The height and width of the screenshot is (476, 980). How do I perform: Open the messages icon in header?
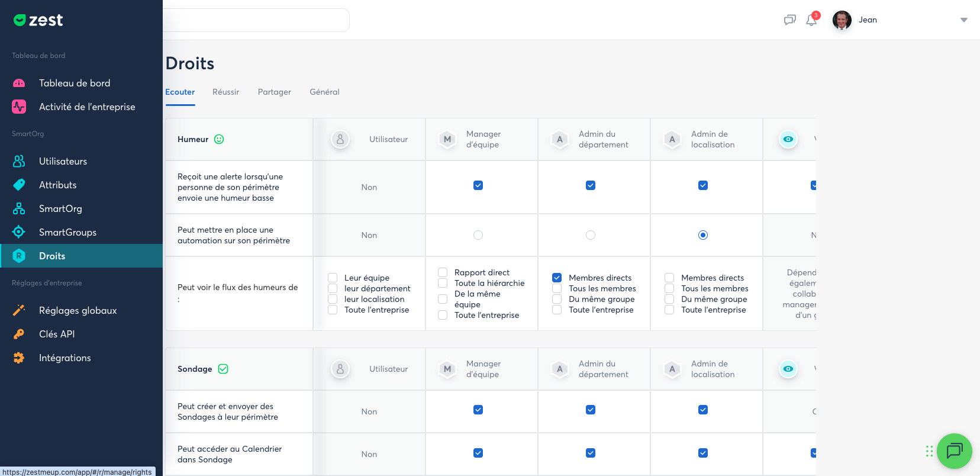(789, 20)
